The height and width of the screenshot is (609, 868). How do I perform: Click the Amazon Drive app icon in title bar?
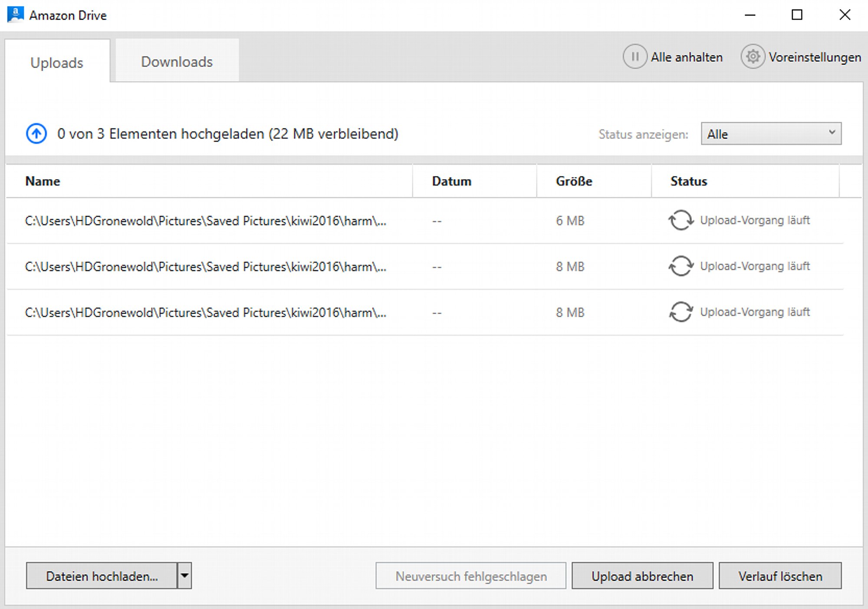(15, 15)
